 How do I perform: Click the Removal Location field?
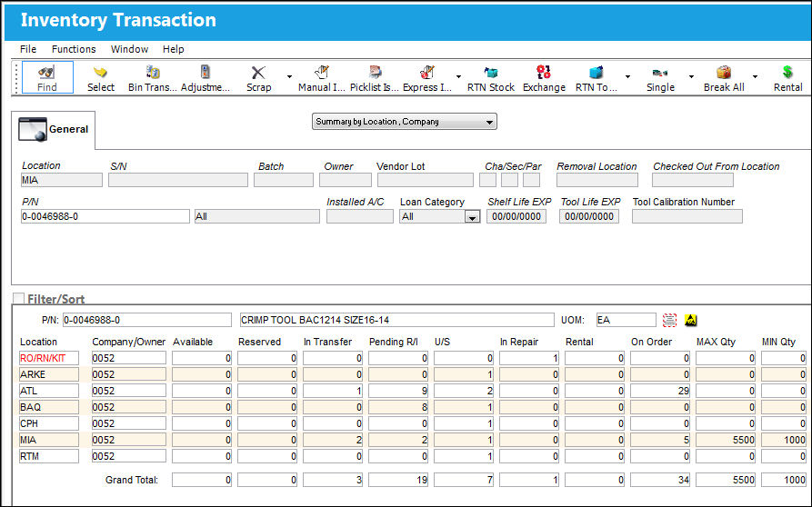coord(597,180)
